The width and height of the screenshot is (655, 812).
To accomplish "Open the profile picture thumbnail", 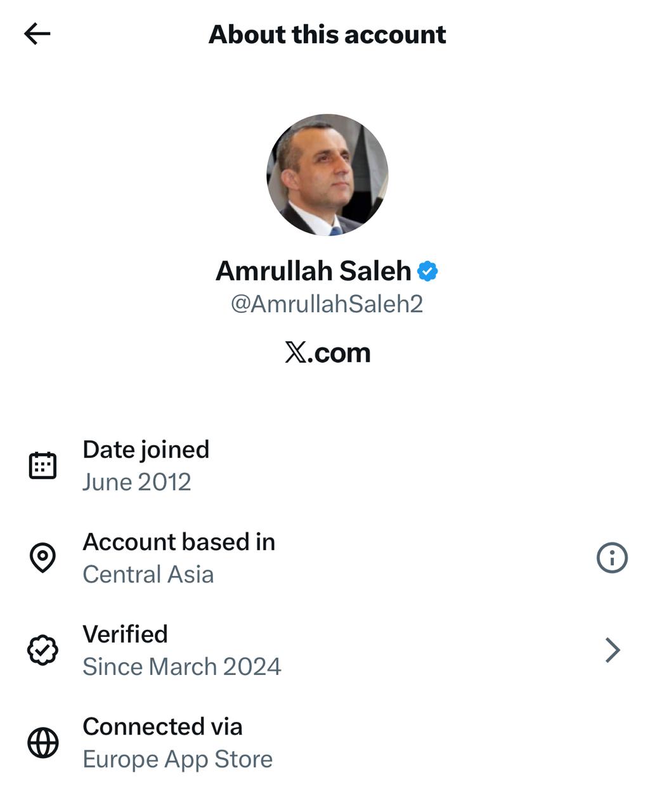I will point(327,175).
